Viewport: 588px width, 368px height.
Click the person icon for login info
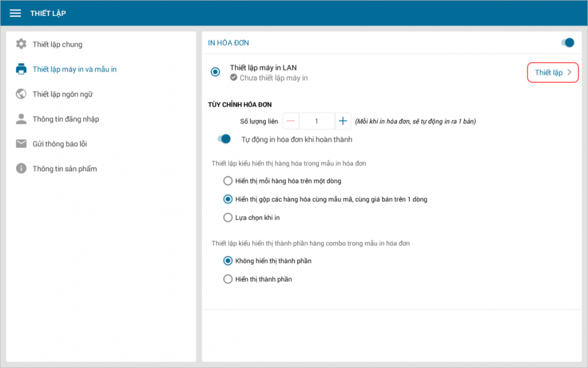(x=21, y=119)
